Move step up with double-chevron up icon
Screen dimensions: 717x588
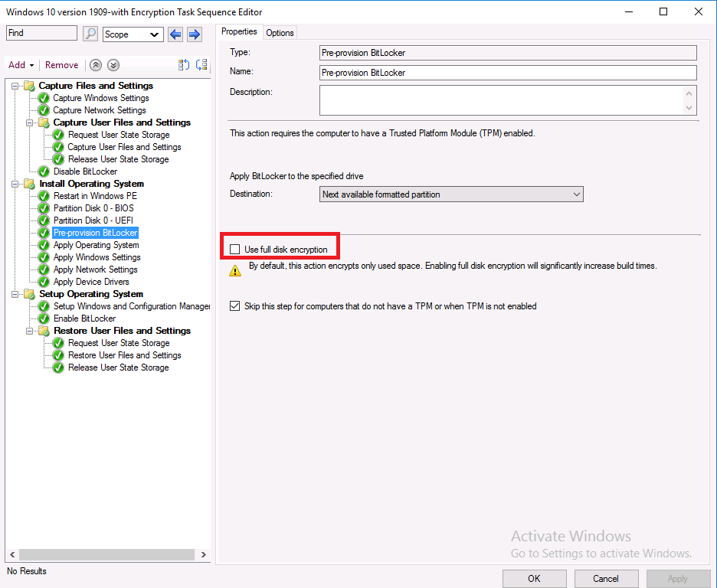[x=96, y=65]
